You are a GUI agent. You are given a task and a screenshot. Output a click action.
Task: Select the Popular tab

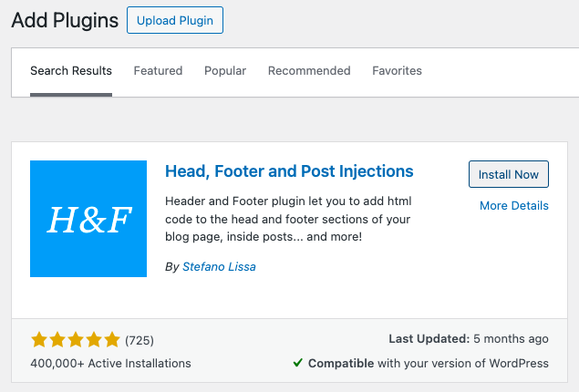tap(225, 71)
